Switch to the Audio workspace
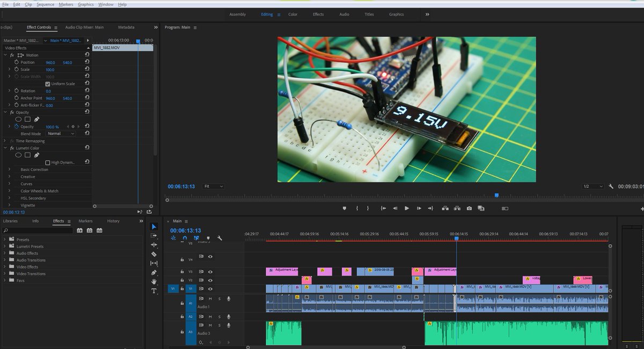Screen dimensions: 644x349 344,14
